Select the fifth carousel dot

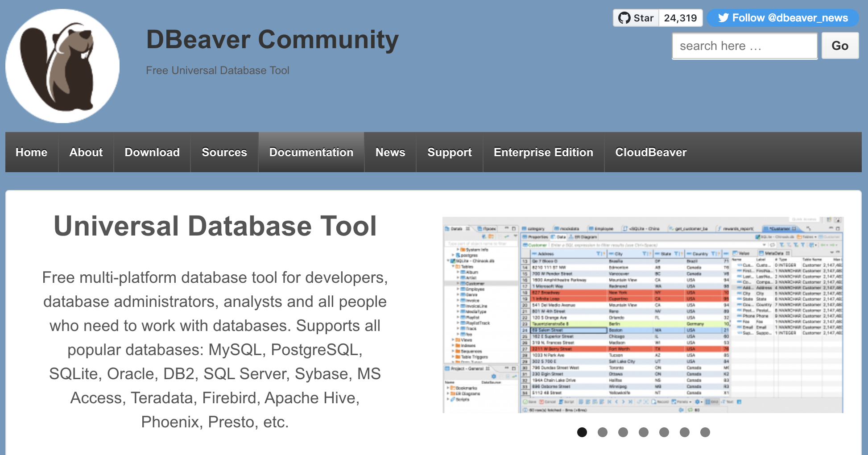[x=664, y=432]
